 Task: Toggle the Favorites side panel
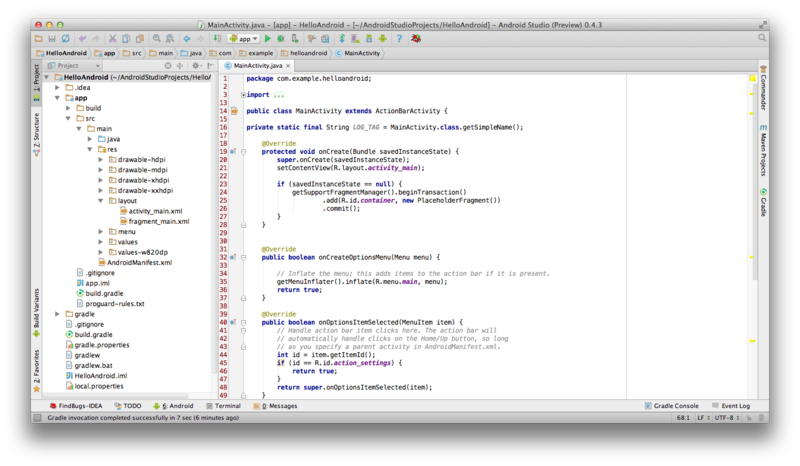[x=37, y=371]
